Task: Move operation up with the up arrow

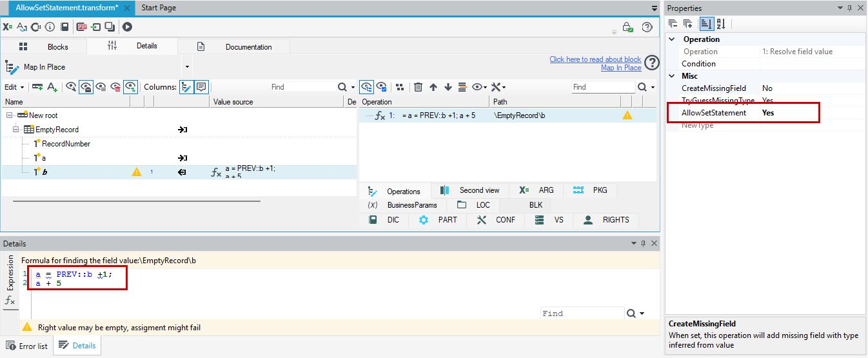Action: 433,87
